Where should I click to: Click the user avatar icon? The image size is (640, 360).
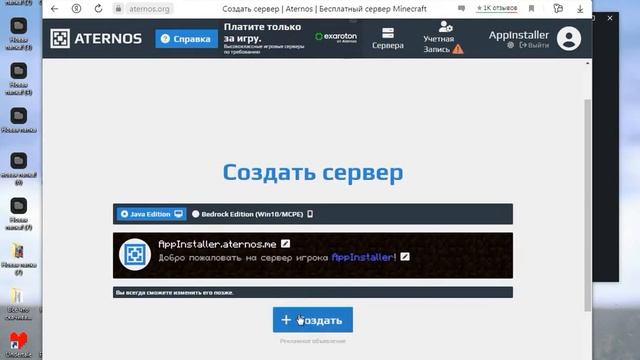click(569, 39)
